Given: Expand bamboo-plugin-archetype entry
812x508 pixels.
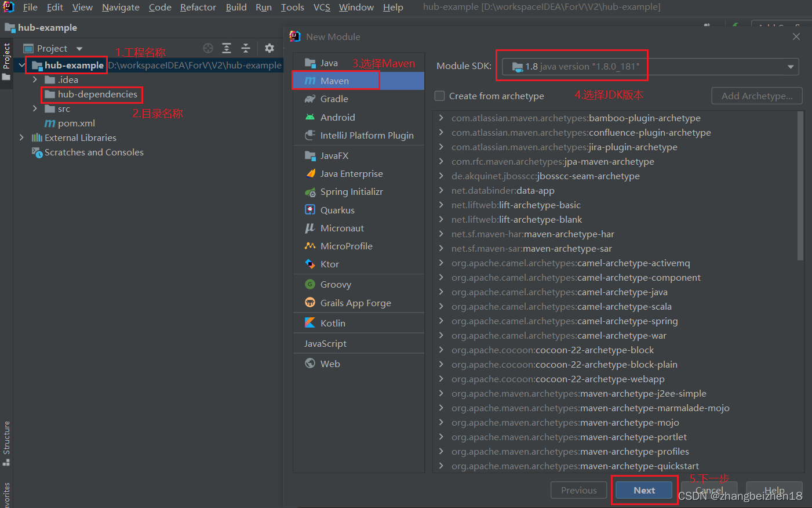Looking at the screenshot, I should [x=441, y=118].
